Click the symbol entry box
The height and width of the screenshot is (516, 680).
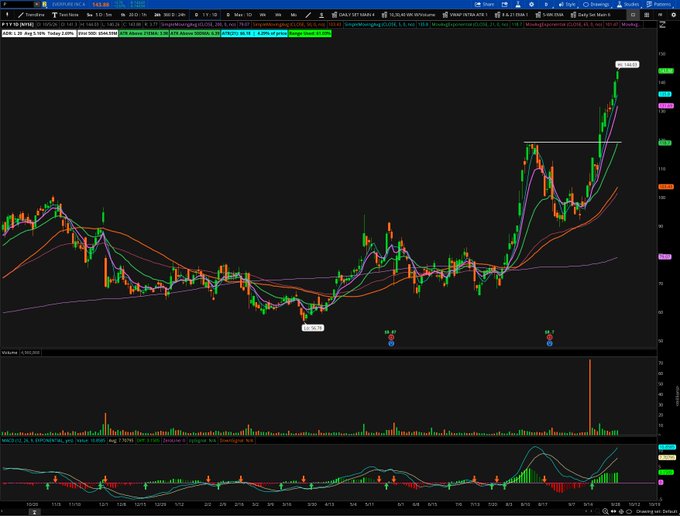(x=17, y=4)
